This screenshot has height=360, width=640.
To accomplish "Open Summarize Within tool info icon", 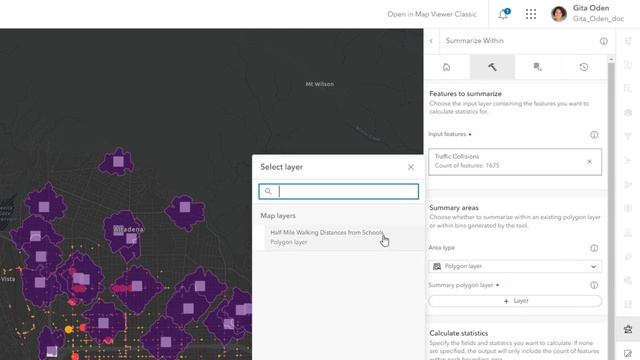I will 603,41.
